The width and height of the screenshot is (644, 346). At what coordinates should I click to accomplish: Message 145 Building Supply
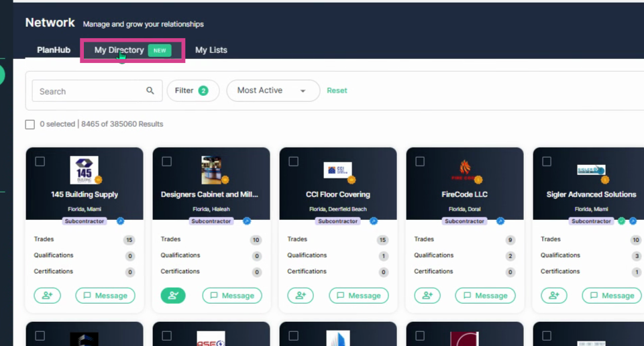105,296
